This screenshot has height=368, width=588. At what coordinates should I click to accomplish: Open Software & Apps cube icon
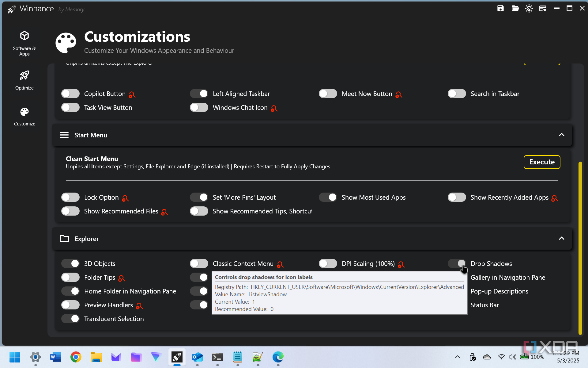[24, 36]
